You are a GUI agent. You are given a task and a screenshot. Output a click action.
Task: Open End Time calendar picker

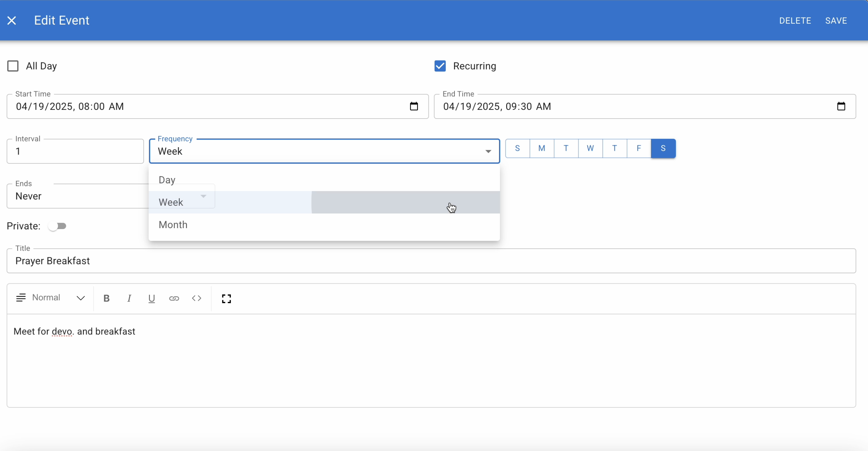tap(841, 107)
